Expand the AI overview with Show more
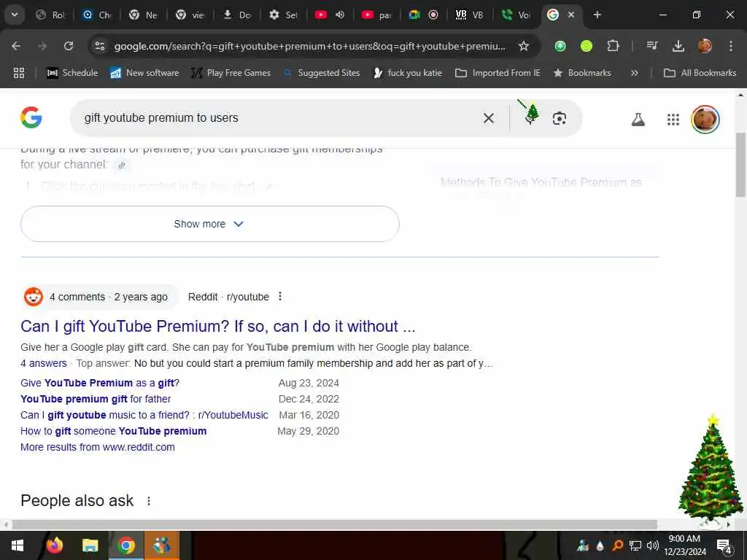 (x=209, y=224)
